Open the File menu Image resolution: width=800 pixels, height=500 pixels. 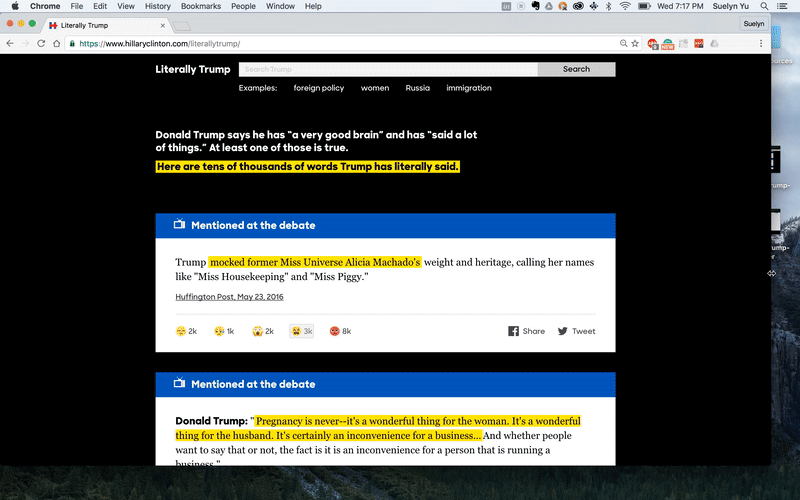(x=77, y=6)
